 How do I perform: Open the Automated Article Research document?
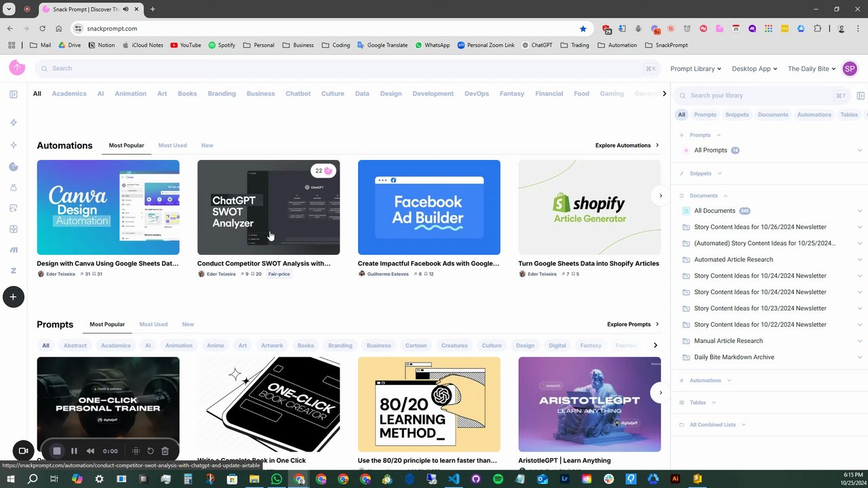click(734, 260)
